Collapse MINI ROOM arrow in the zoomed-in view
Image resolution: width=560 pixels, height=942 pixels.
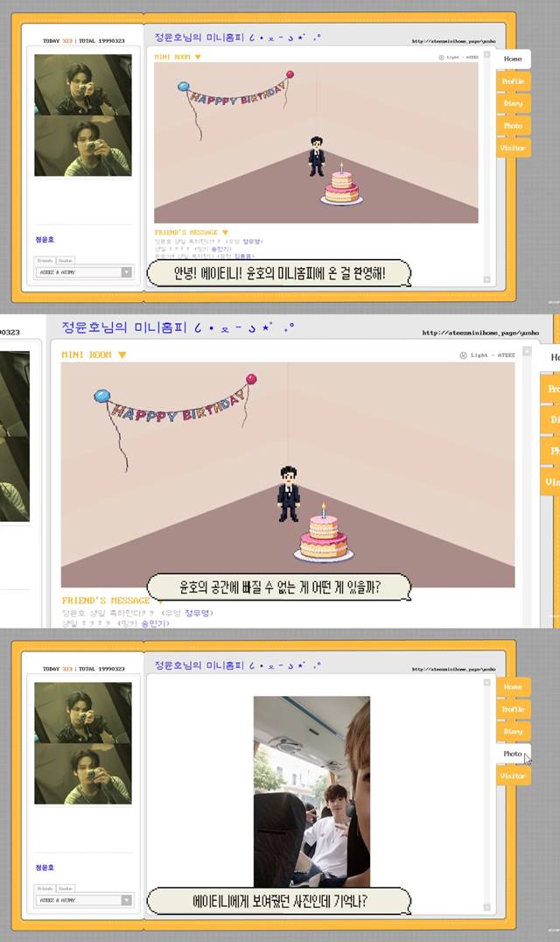click(x=122, y=355)
